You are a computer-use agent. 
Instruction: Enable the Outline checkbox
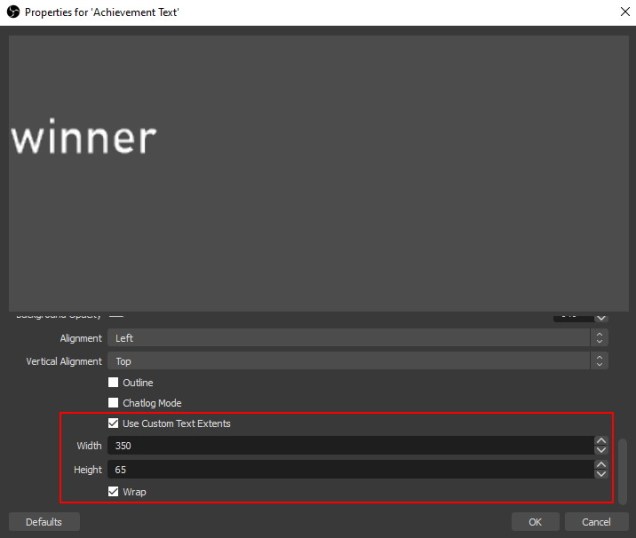point(113,383)
